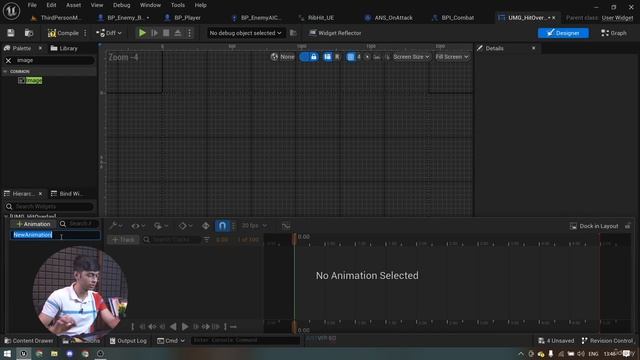This screenshot has height=360, width=640.
Task: Click the Browse to asset icon beside Save
Action: [29, 33]
